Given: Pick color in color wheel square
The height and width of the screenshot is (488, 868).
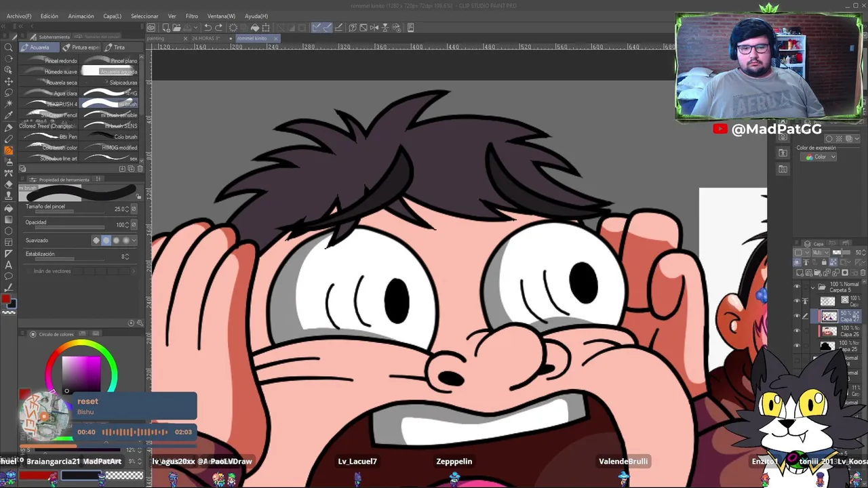Looking at the screenshot, I should [81, 373].
